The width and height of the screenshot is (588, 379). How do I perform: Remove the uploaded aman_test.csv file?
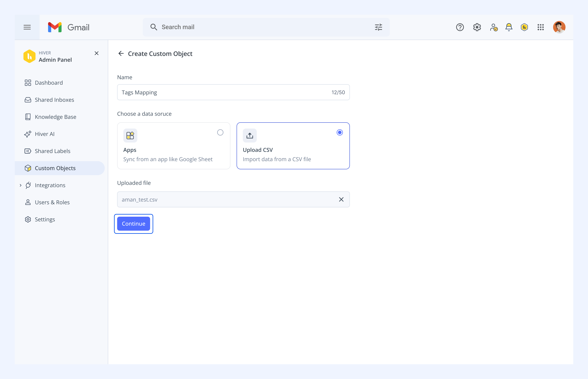[x=341, y=199]
